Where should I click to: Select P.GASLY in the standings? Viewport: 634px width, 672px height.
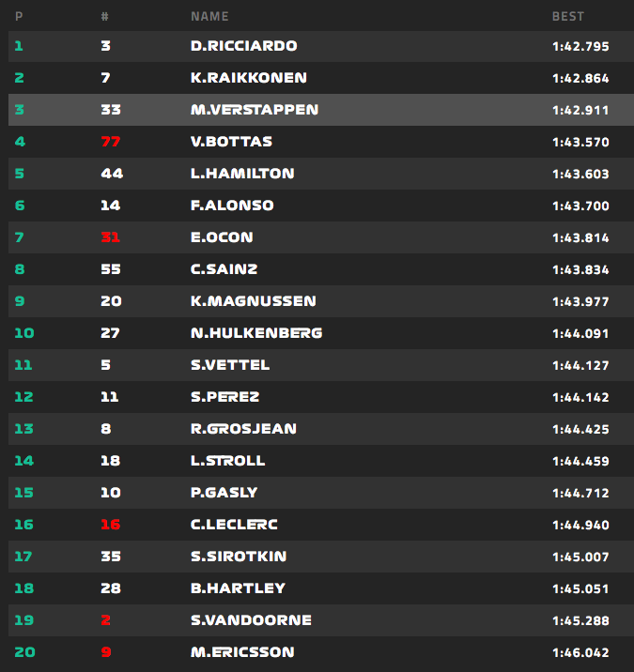(224, 493)
